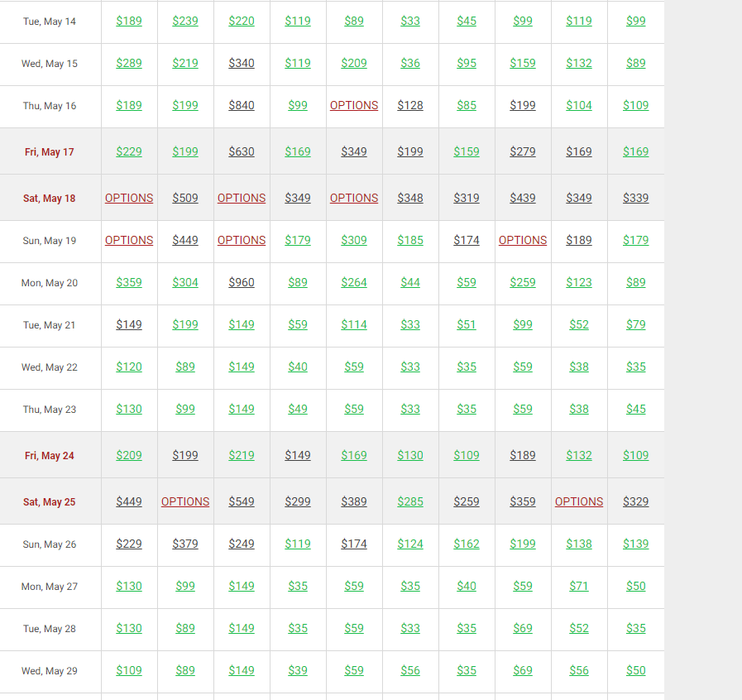Click the $159 rate on Wed, May 15
This screenshot has height=700, width=742.
523,63
